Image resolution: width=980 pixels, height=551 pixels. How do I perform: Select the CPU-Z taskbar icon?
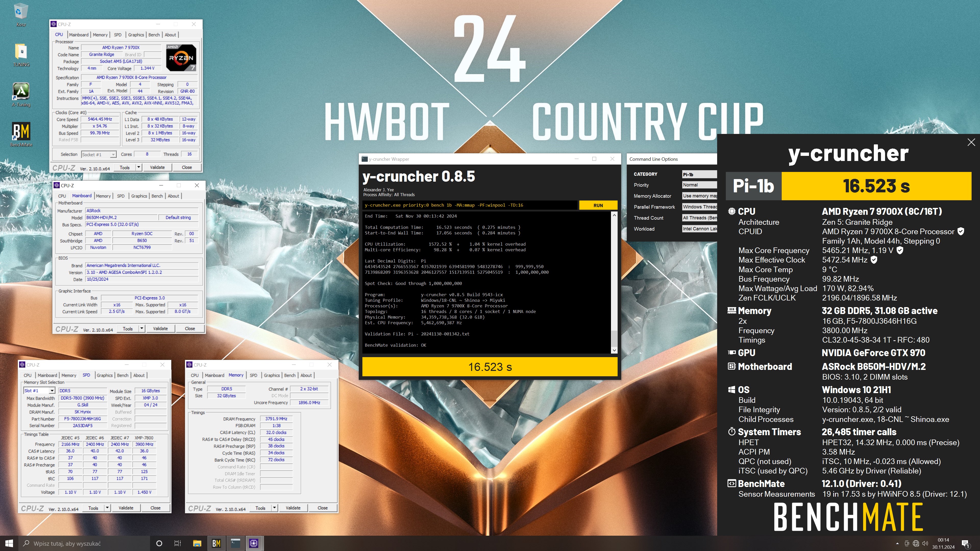point(254,543)
